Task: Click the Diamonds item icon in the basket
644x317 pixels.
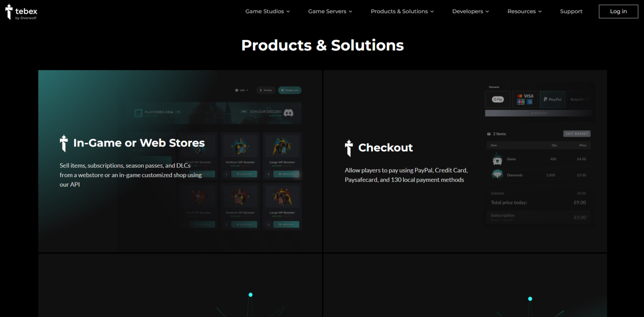Action: pyautogui.click(x=497, y=175)
